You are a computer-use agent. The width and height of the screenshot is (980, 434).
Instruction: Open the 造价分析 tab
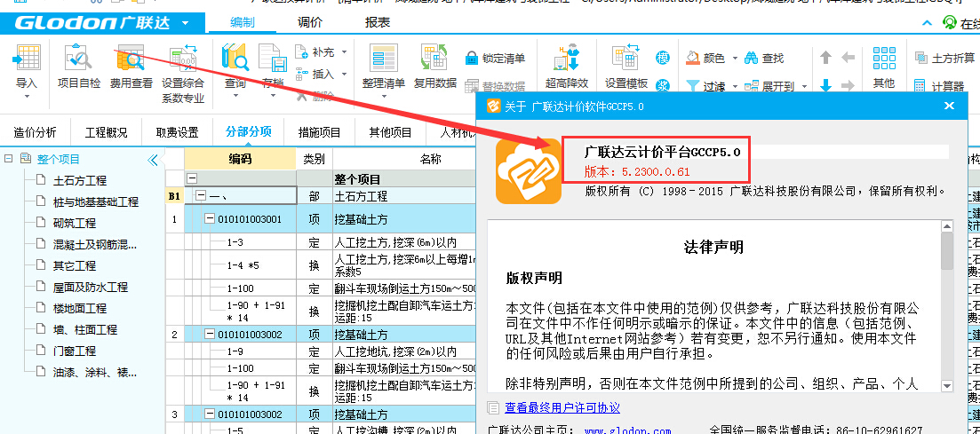coord(35,131)
